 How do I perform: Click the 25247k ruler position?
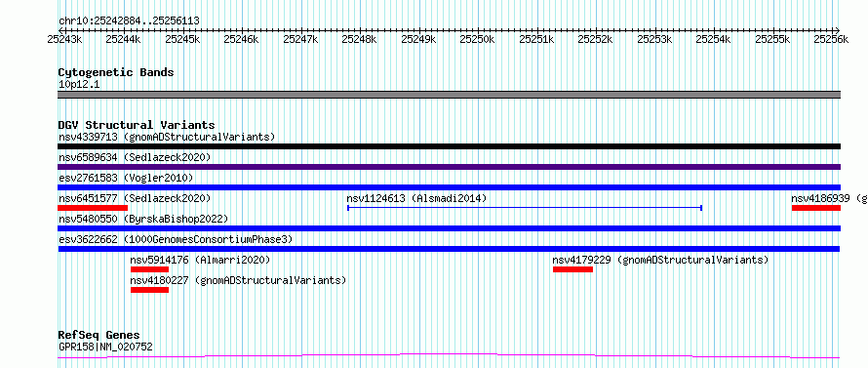click(300, 39)
